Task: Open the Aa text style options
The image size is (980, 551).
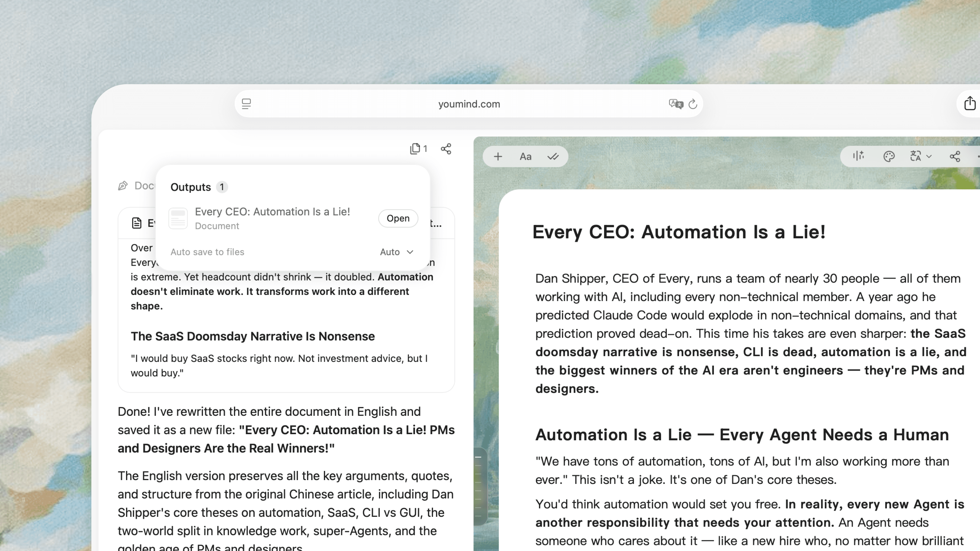Action: 525,156
